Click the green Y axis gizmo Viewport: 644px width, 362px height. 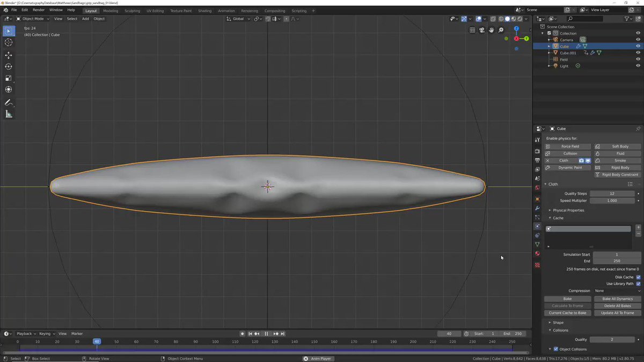point(526,39)
